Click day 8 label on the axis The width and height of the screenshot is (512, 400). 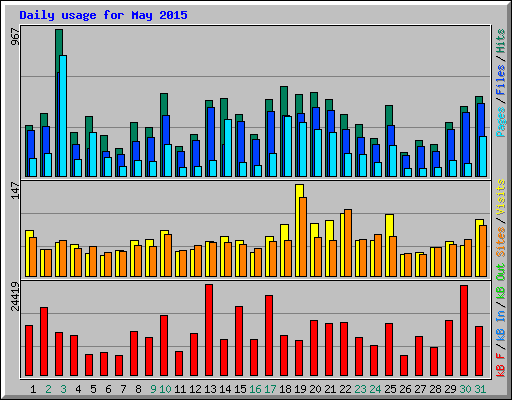point(138,389)
